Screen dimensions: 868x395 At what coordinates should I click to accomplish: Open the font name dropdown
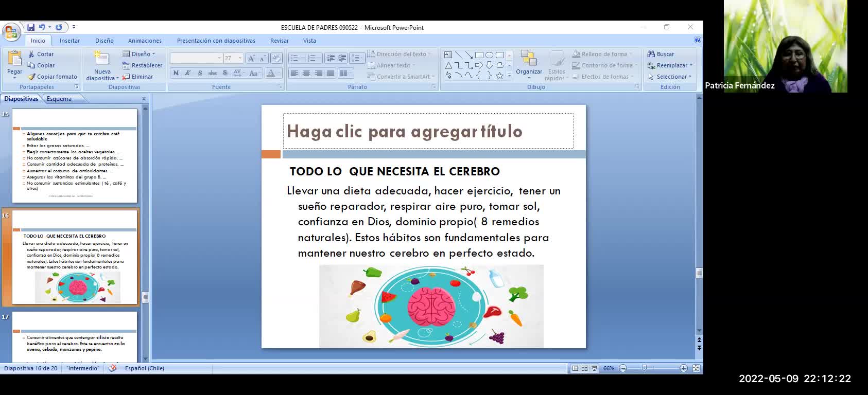219,58
